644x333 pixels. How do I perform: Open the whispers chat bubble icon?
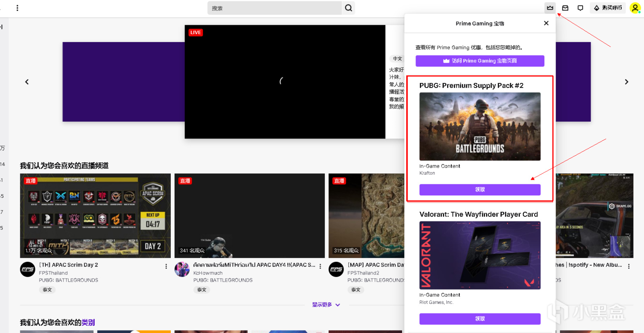580,8
